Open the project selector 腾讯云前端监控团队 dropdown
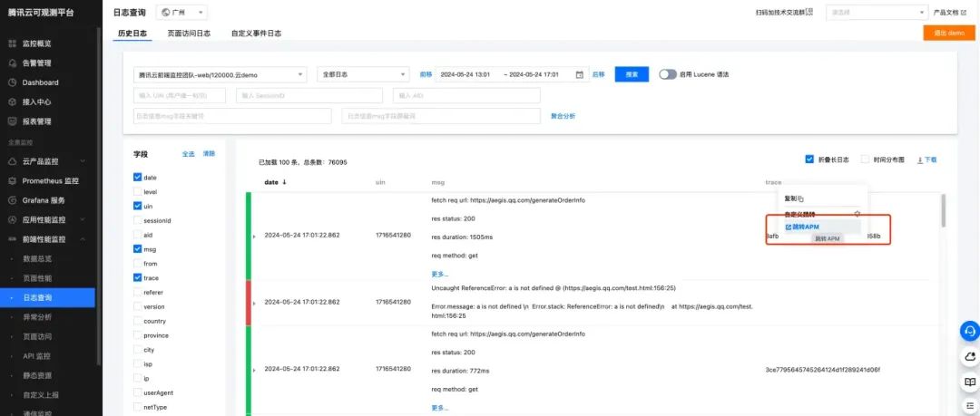The height and width of the screenshot is (416, 980). (220, 74)
